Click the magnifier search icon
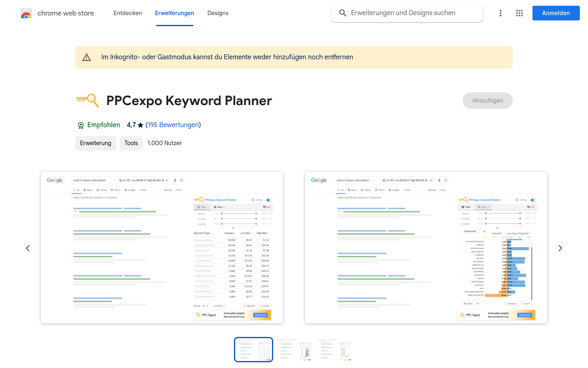This screenshot has height=368, width=588. coord(343,13)
